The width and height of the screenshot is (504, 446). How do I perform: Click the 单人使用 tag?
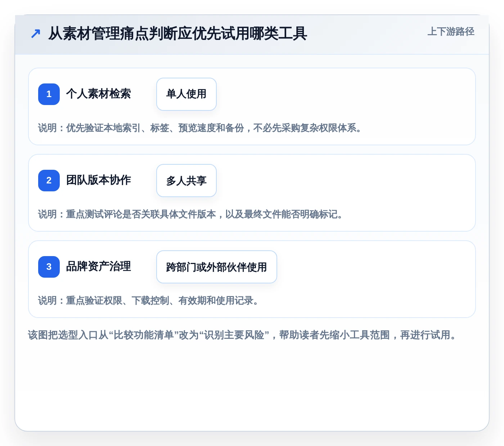(x=186, y=94)
